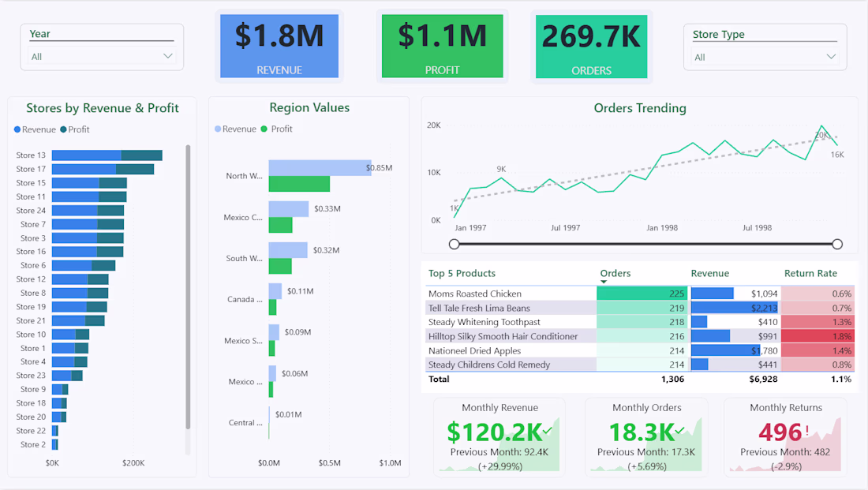Select the Store 13 bar label
The image size is (868, 490).
point(31,155)
